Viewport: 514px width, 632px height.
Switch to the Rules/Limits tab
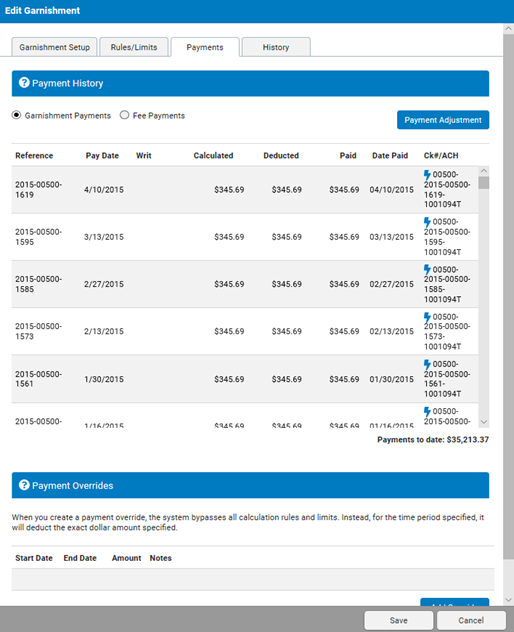(x=134, y=47)
